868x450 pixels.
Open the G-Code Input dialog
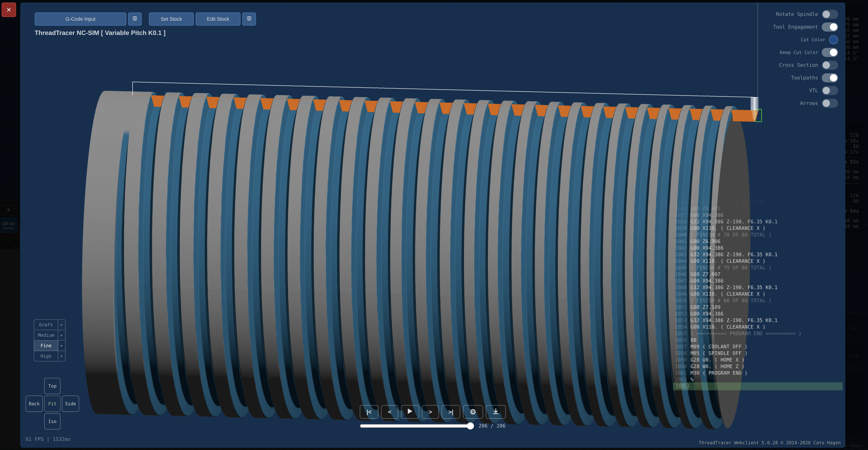(x=80, y=19)
